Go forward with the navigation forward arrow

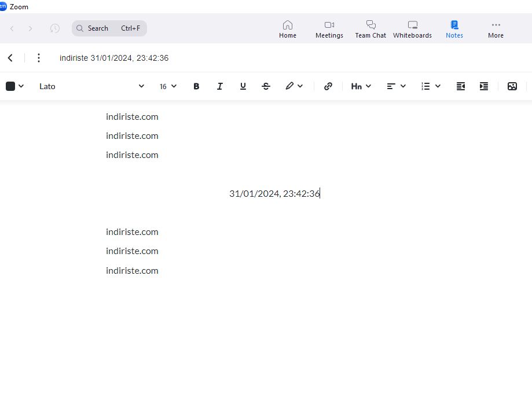coord(31,28)
